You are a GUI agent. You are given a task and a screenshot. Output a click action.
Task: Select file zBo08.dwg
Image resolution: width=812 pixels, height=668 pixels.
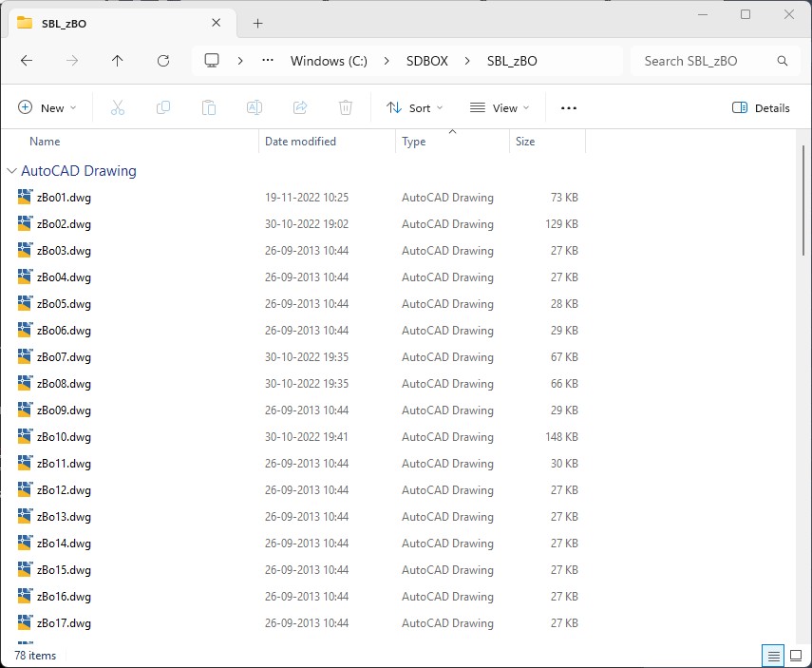pos(64,384)
